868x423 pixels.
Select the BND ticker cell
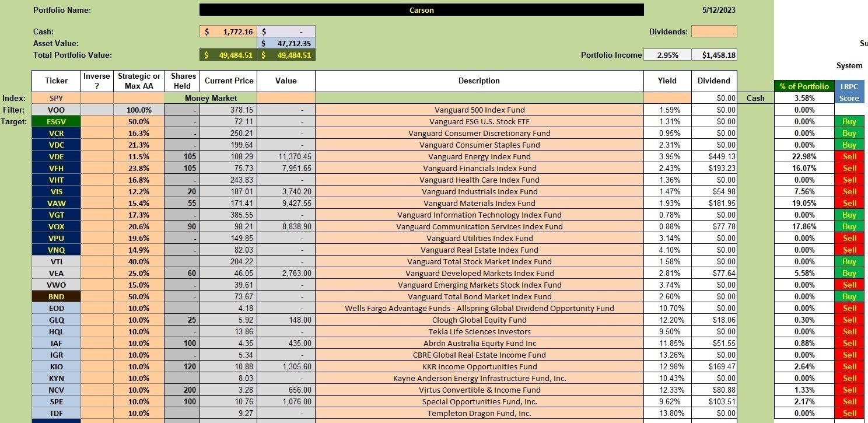[56, 296]
